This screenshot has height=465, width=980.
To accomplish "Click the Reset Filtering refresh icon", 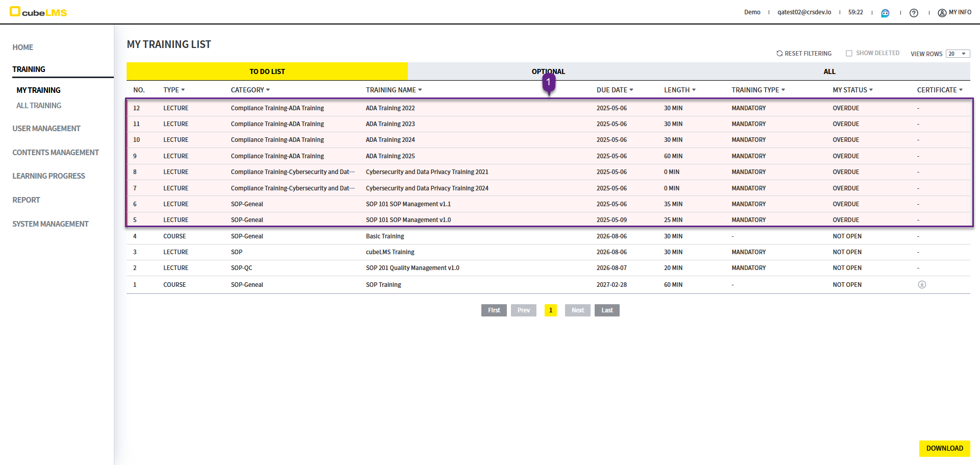I will [x=779, y=54].
